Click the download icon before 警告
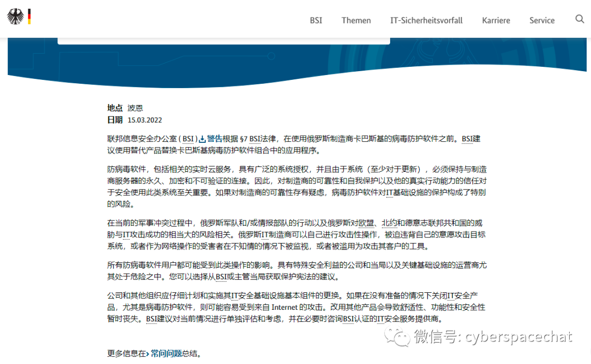 [202, 139]
